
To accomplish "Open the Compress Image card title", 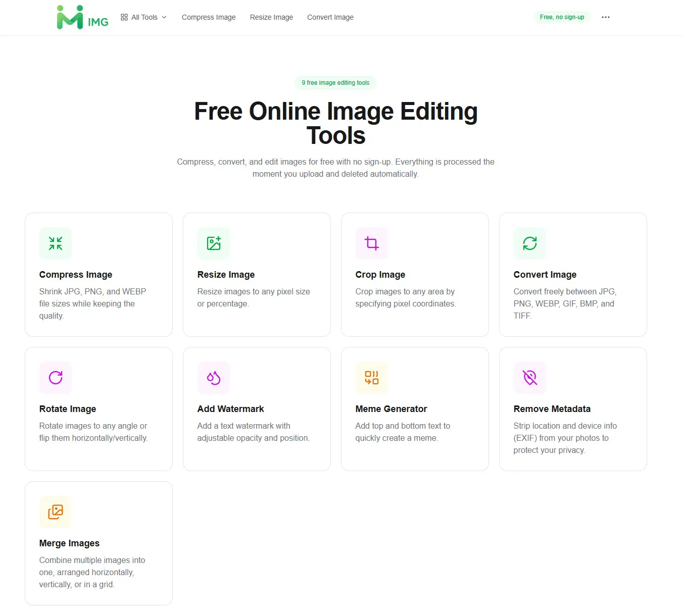I will pos(76,275).
